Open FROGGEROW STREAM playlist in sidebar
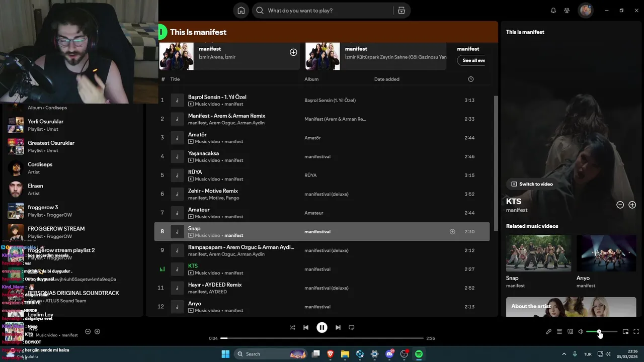The height and width of the screenshot is (362, 644). [73, 232]
